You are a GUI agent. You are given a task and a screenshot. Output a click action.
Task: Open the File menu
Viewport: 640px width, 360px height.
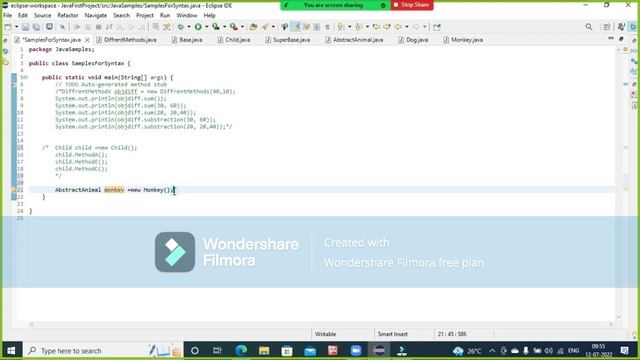[x=7, y=16]
